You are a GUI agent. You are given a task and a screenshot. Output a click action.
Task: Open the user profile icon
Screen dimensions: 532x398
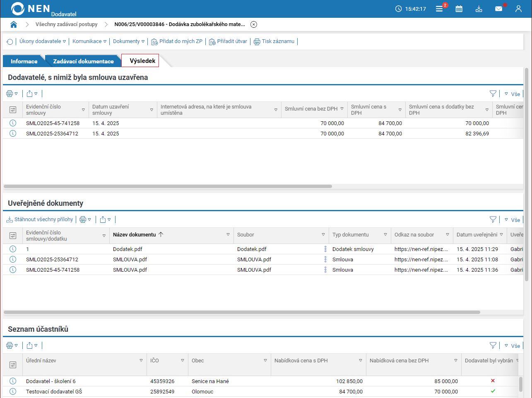coord(518,9)
